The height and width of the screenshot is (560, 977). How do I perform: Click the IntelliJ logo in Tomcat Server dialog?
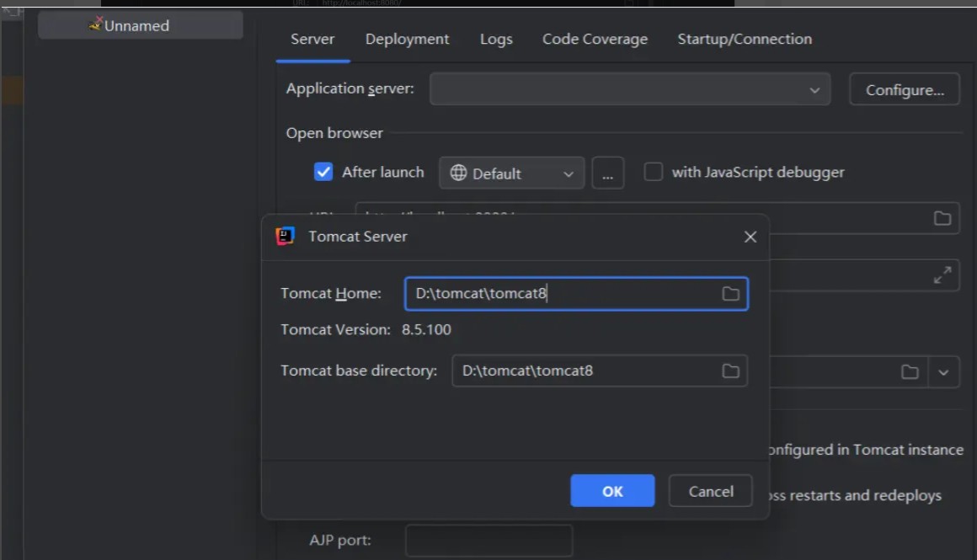[286, 237]
